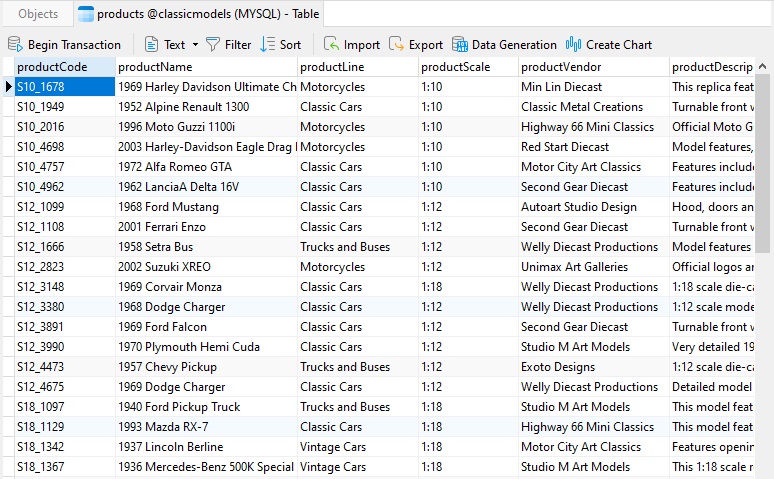The image size is (774, 479).
Task: Click the productName column header
Action: point(206,67)
